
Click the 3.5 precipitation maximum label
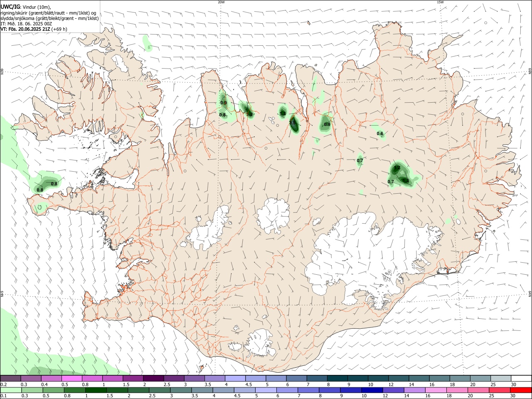pyautogui.click(x=292, y=123)
